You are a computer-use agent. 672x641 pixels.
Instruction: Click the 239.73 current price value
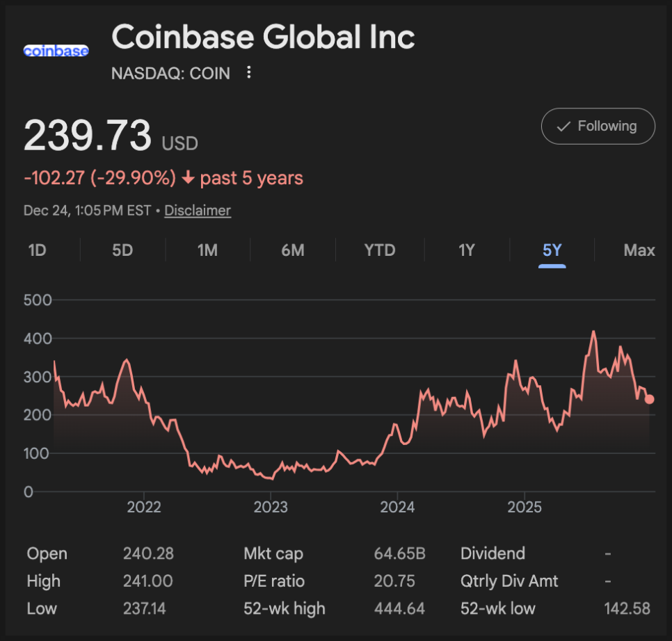pyautogui.click(x=87, y=136)
